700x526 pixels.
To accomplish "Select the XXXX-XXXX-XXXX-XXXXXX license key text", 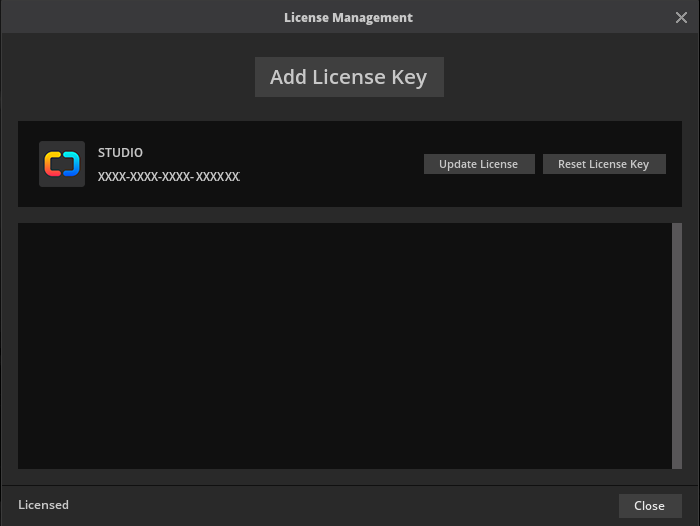I will [169, 177].
